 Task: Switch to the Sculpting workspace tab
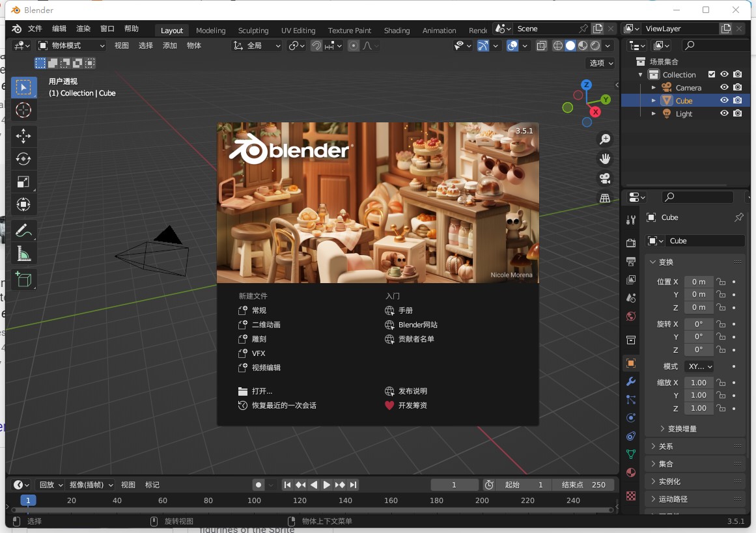click(253, 31)
